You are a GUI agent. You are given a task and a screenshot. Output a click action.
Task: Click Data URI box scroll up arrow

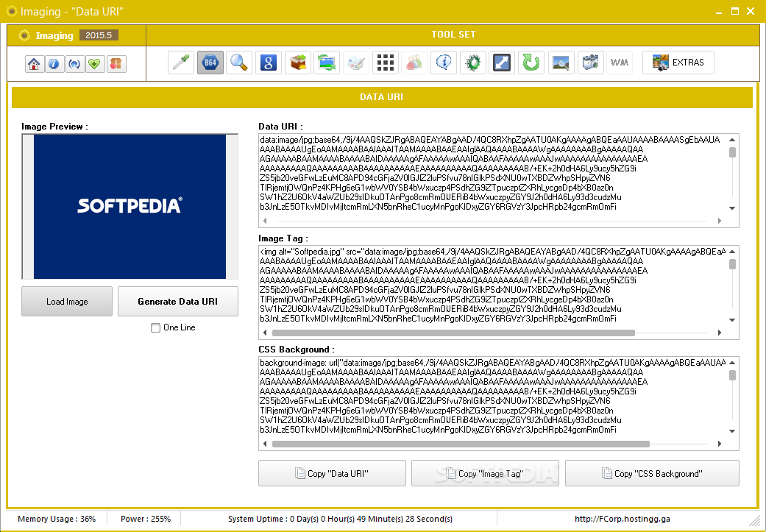tap(732, 140)
